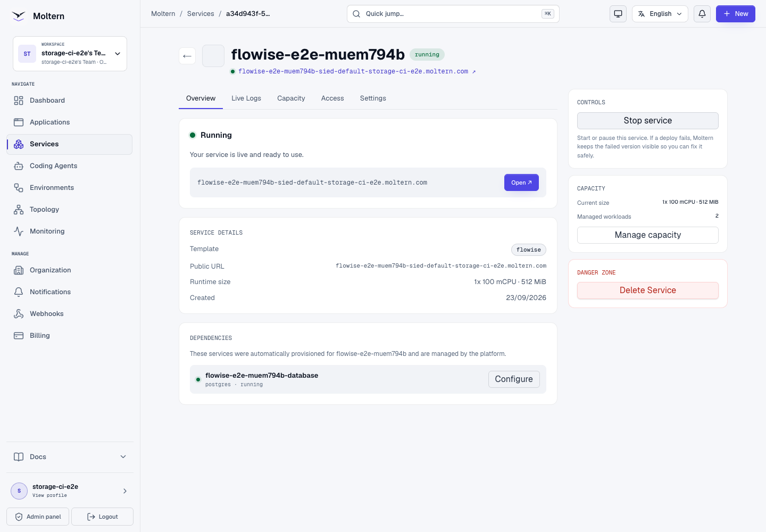Click the monitor display icon in top bar

point(618,14)
